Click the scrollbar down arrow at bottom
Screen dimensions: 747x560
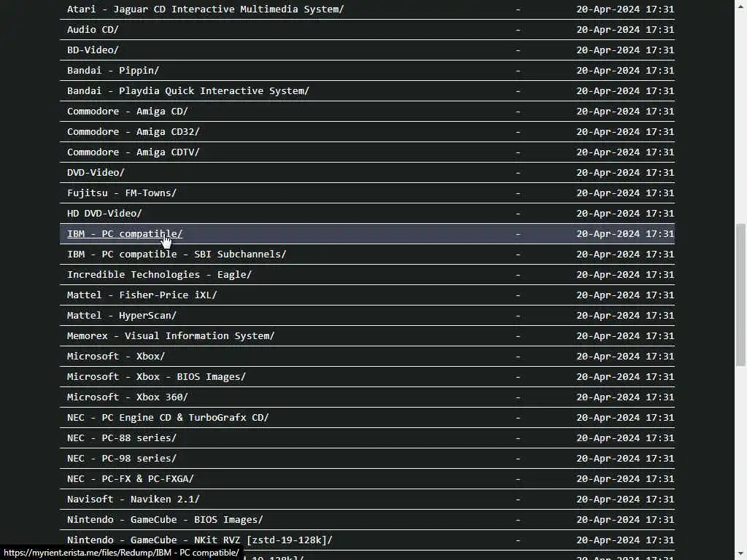(x=740, y=554)
